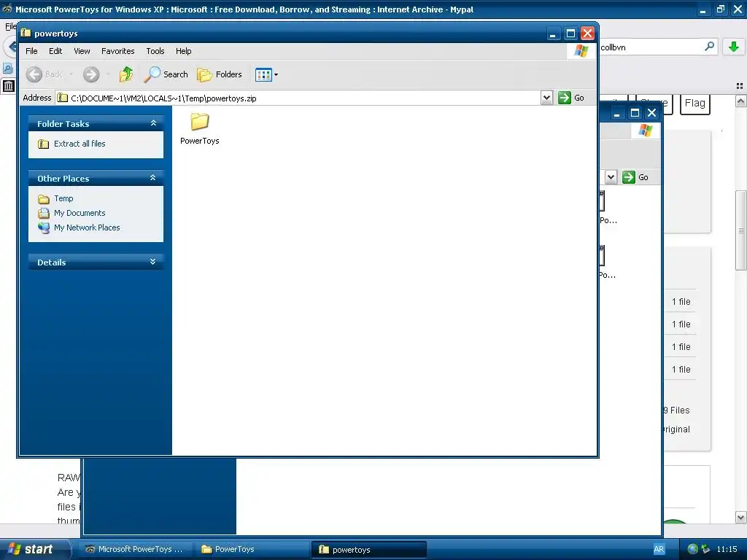This screenshot has width=747, height=560.
Task: Click the globe tray icon
Action: 693,549
